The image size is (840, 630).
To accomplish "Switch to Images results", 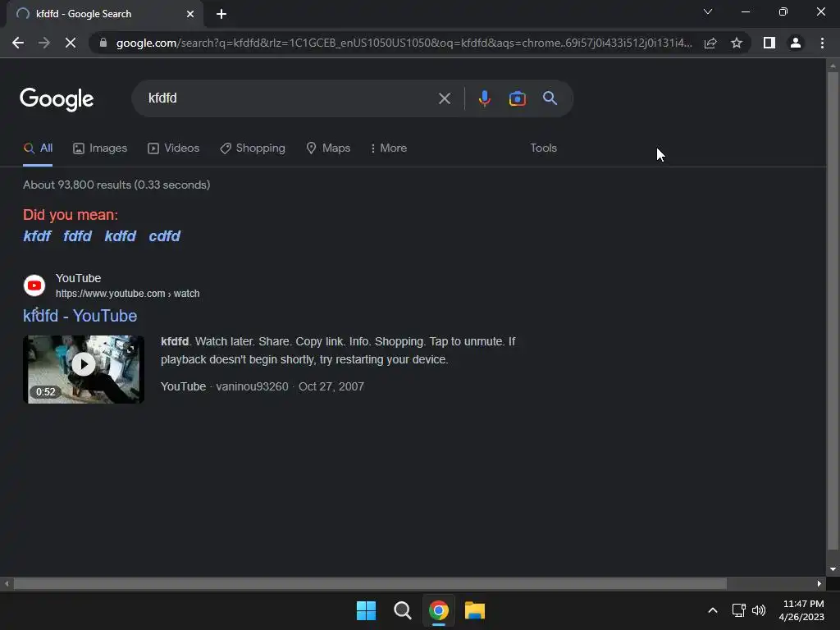I will pyautogui.click(x=99, y=148).
